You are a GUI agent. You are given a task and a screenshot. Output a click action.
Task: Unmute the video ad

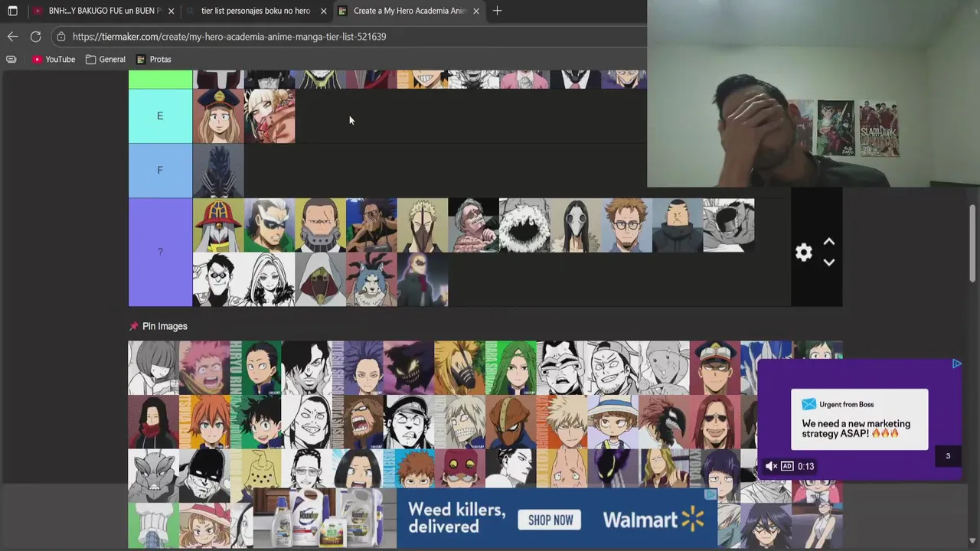point(772,466)
